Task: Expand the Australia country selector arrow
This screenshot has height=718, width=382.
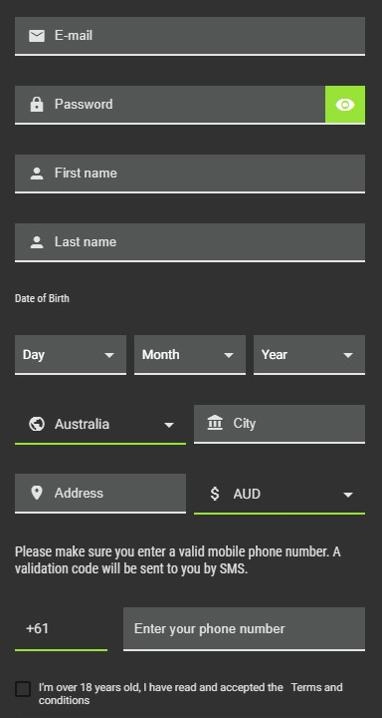Action: 169,425
